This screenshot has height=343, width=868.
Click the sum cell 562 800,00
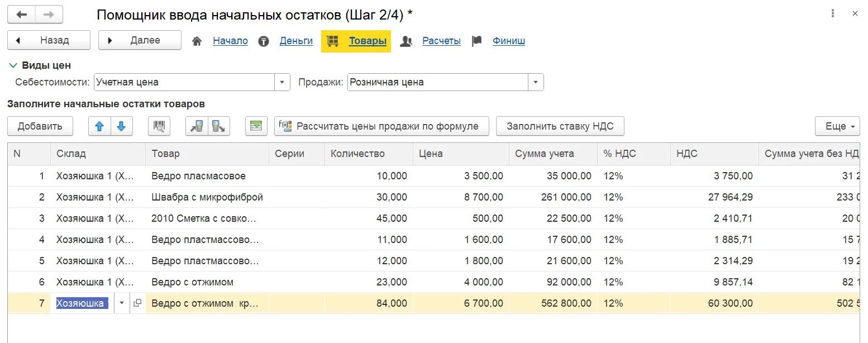click(553, 303)
